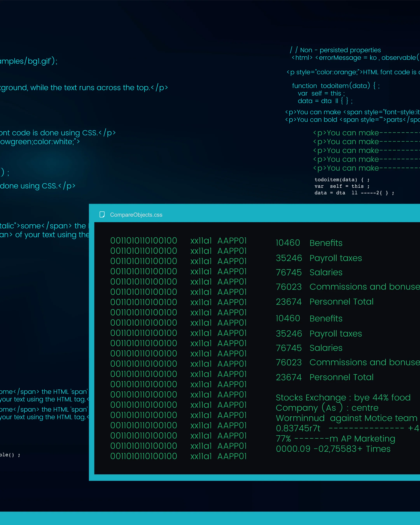The width and height of the screenshot is (420, 525).
Task: Click the 'owgreen;color:white;' code line
Action: (39, 142)
